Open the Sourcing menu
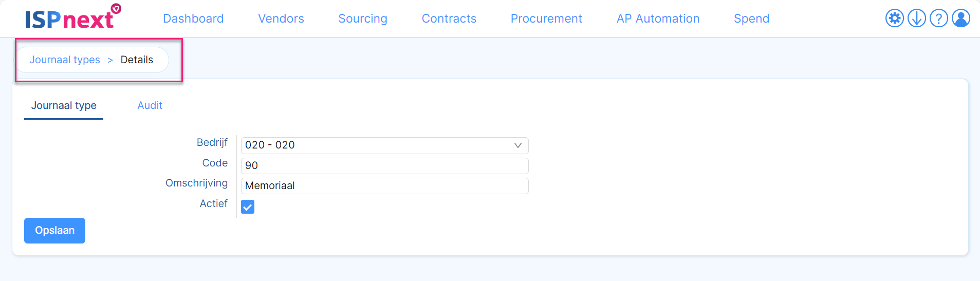 (363, 18)
